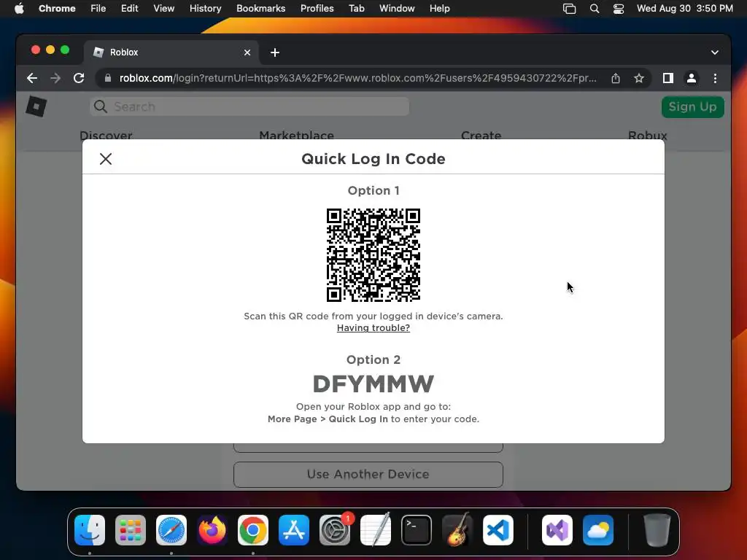
Task: Open the Marketplace nav item
Action: point(296,135)
